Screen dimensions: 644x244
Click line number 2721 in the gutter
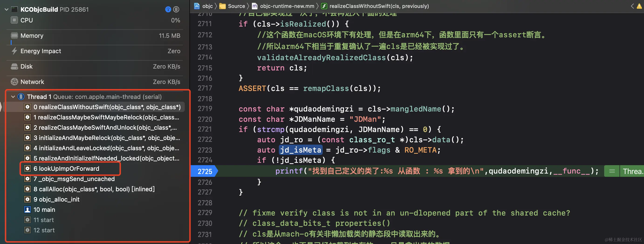pyautogui.click(x=205, y=129)
